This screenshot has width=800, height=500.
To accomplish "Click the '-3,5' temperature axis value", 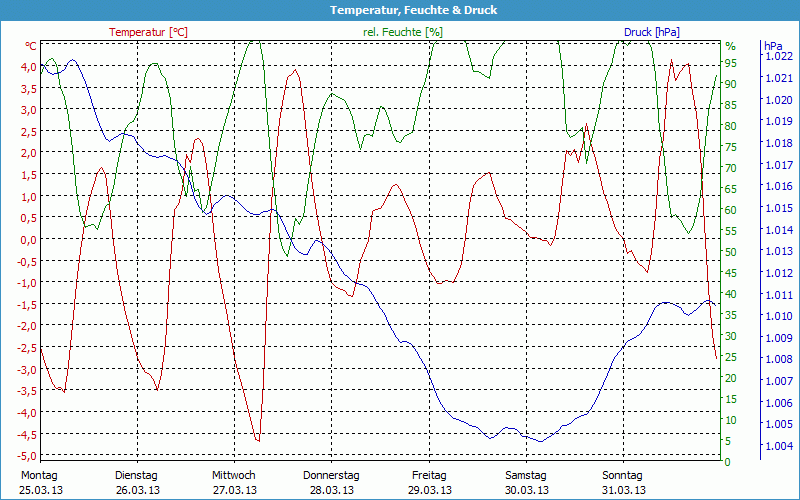I will pos(26,391).
